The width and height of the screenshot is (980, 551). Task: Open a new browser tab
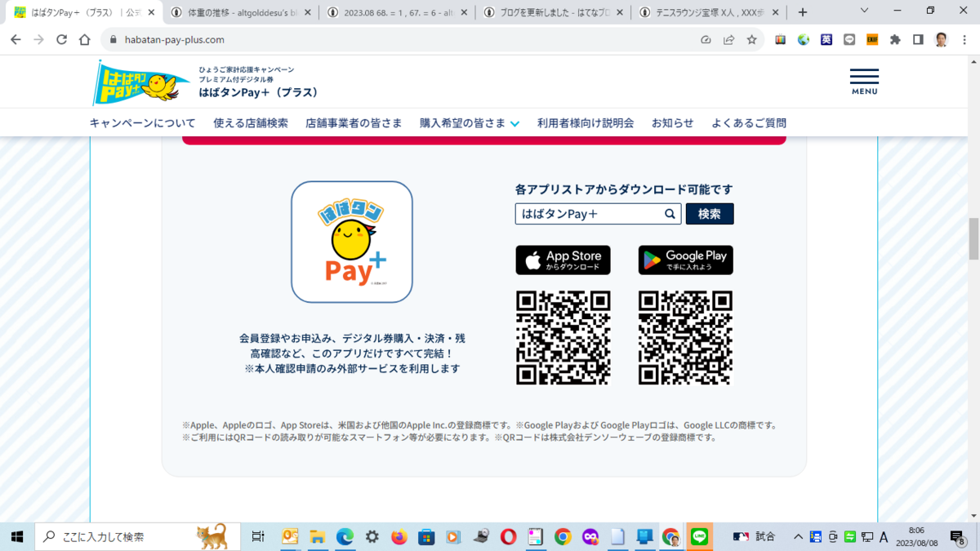pyautogui.click(x=803, y=12)
